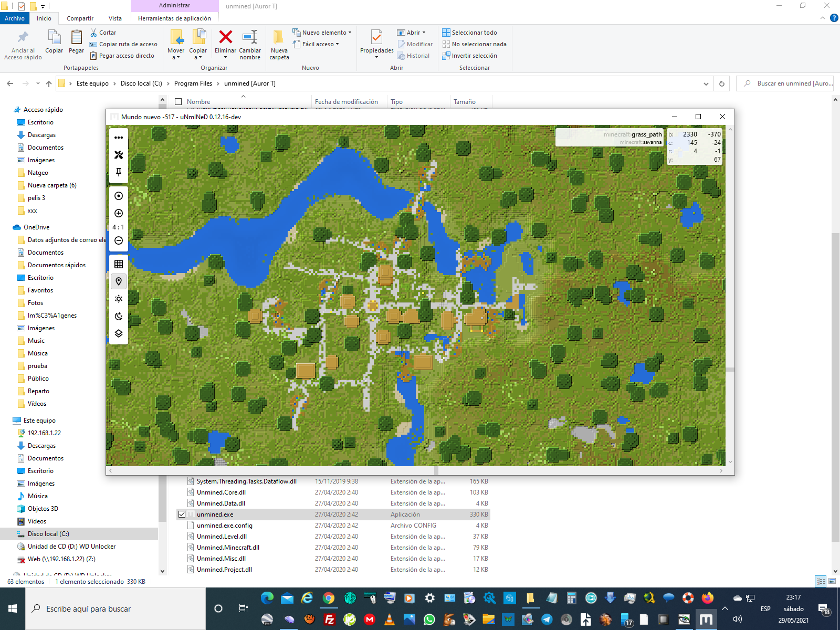Click the pin icon in map toolbar
Screen dimensions: 840x630
click(x=119, y=172)
